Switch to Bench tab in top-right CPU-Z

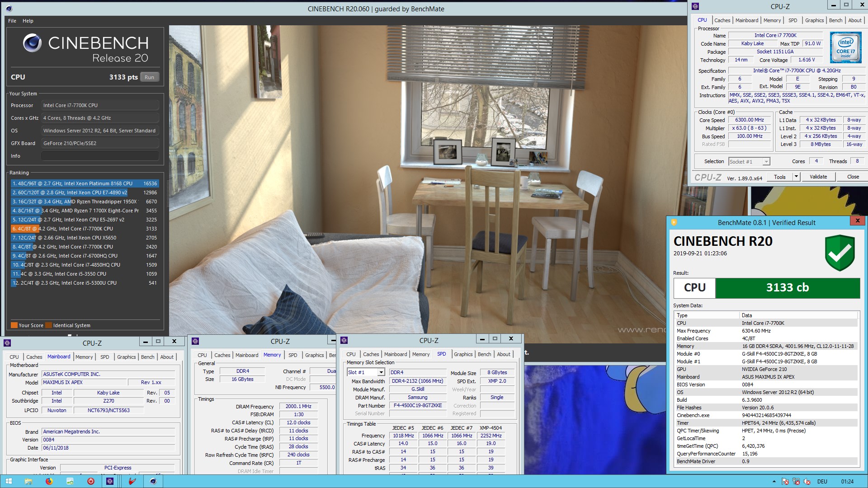click(835, 20)
